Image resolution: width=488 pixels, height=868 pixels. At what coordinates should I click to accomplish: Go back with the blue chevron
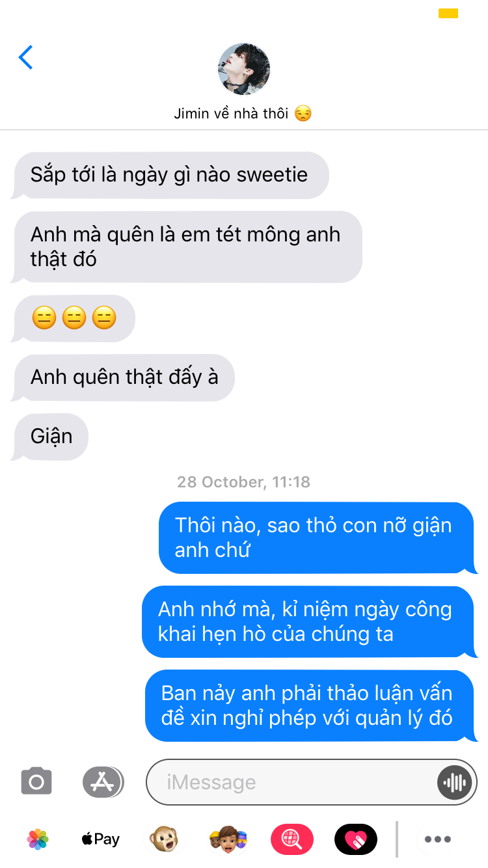point(25,58)
